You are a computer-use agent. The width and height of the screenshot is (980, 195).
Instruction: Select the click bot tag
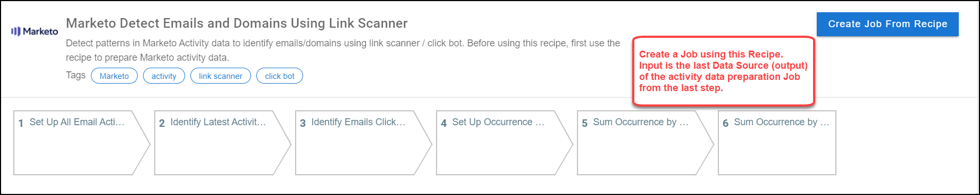280,76
